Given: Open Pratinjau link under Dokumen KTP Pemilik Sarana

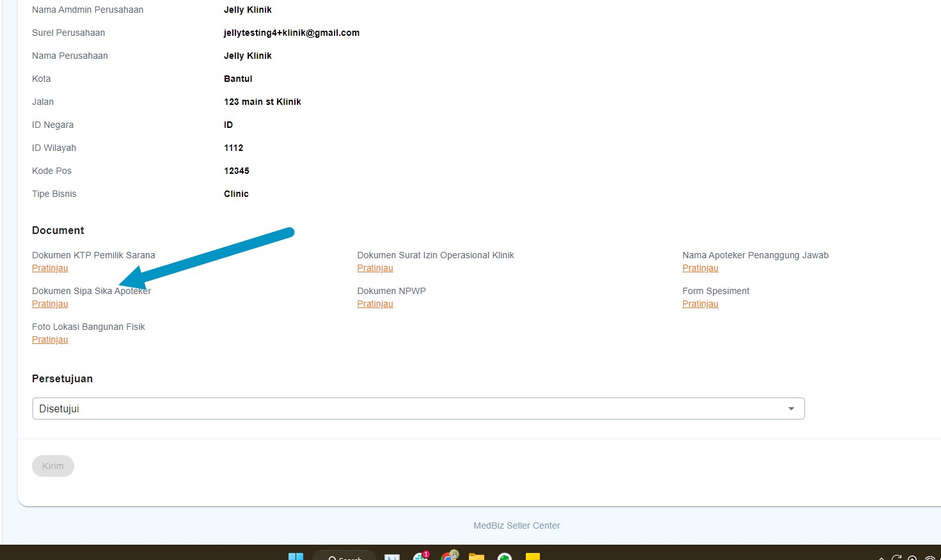Looking at the screenshot, I should 50,268.
